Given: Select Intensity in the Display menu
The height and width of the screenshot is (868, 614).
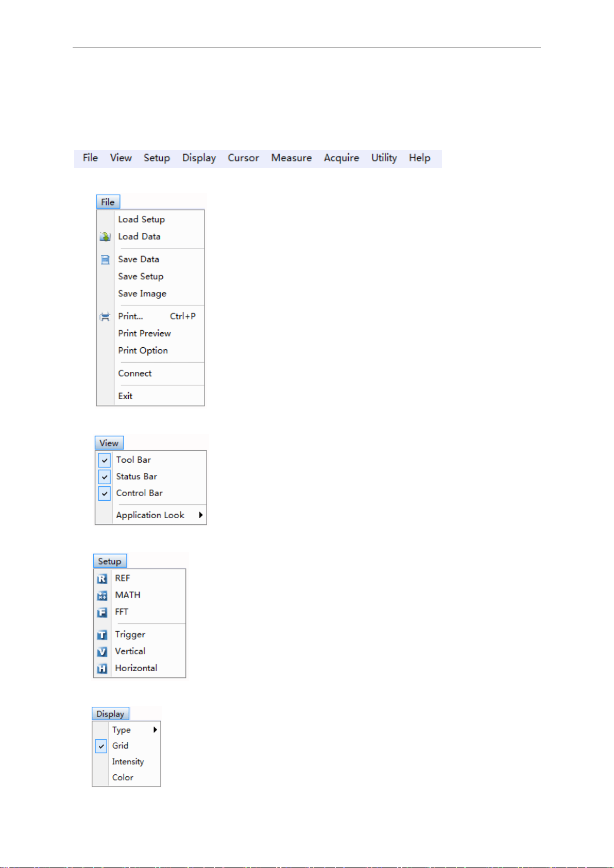Looking at the screenshot, I should pos(127,762).
